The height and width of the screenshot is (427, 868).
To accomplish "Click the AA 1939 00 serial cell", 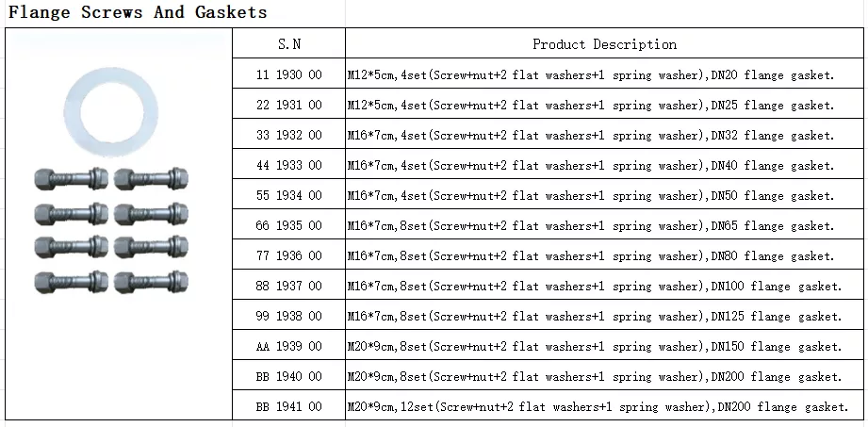I will 288,346.
